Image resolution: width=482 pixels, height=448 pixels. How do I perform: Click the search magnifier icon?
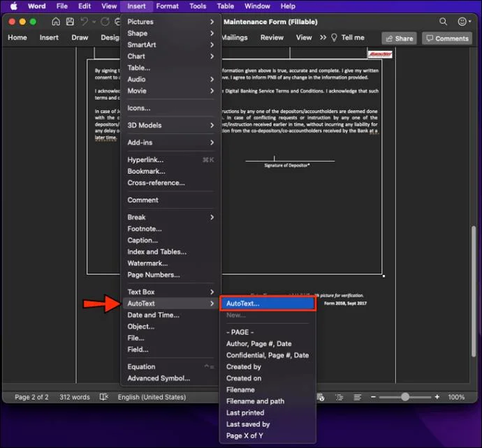click(443, 22)
